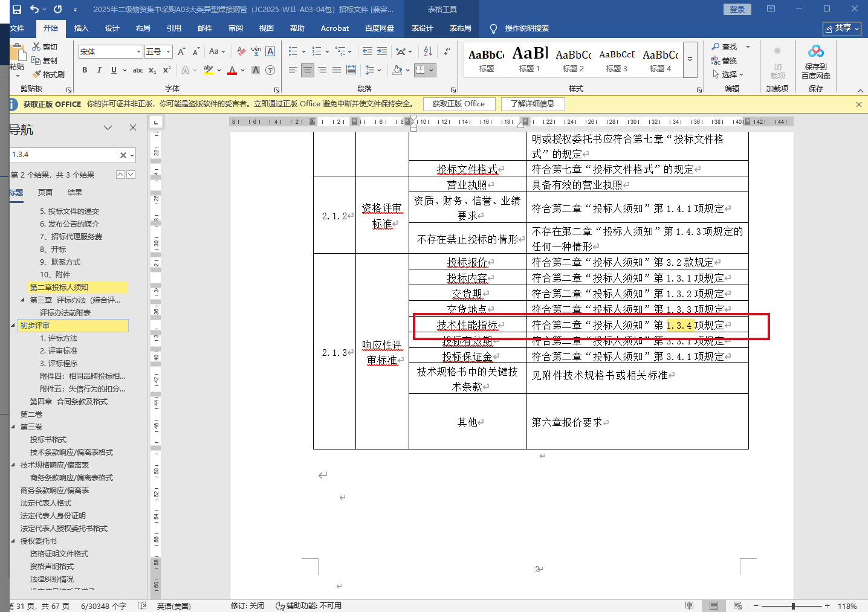868x612 pixels.
Task: Collapse the 初步评审 heading in the navigation tree
Action: 13,326
